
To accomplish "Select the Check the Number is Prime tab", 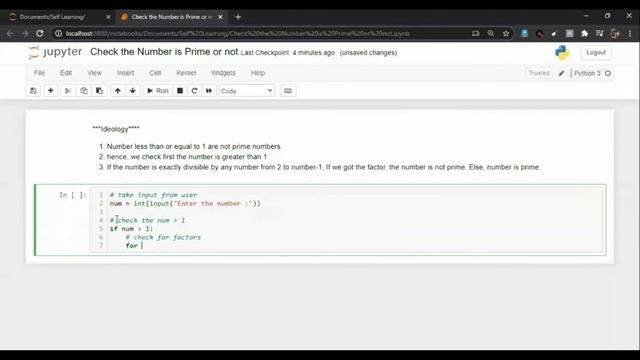I will [172, 17].
